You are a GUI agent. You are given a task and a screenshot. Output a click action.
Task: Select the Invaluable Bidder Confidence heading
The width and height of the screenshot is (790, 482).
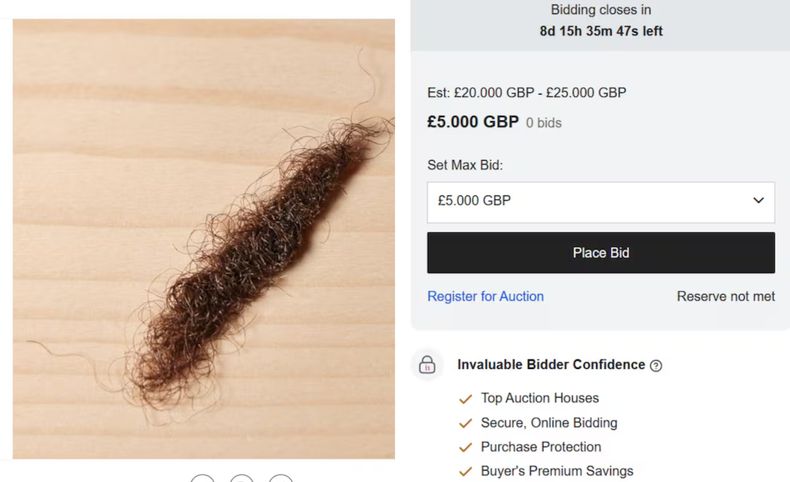click(551, 365)
